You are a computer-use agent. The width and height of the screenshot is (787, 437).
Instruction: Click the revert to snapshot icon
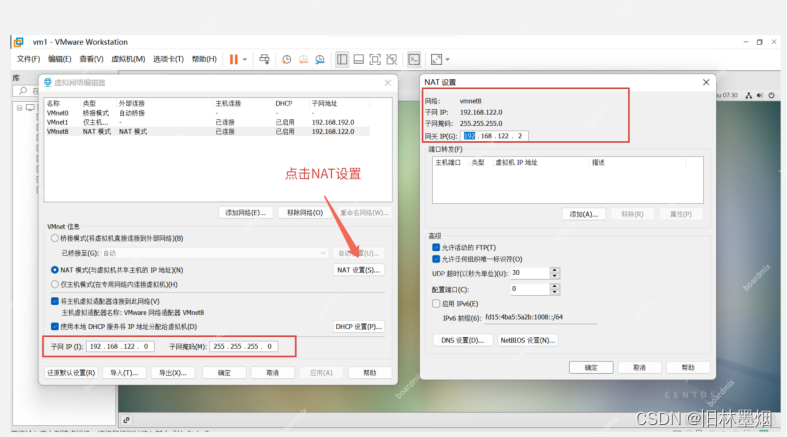[x=303, y=59]
